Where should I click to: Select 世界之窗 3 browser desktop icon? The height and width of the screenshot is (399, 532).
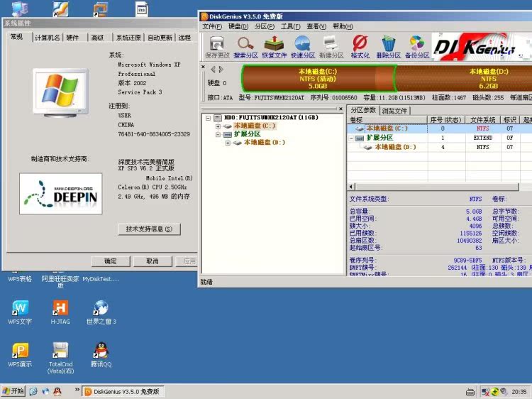[101, 312]
